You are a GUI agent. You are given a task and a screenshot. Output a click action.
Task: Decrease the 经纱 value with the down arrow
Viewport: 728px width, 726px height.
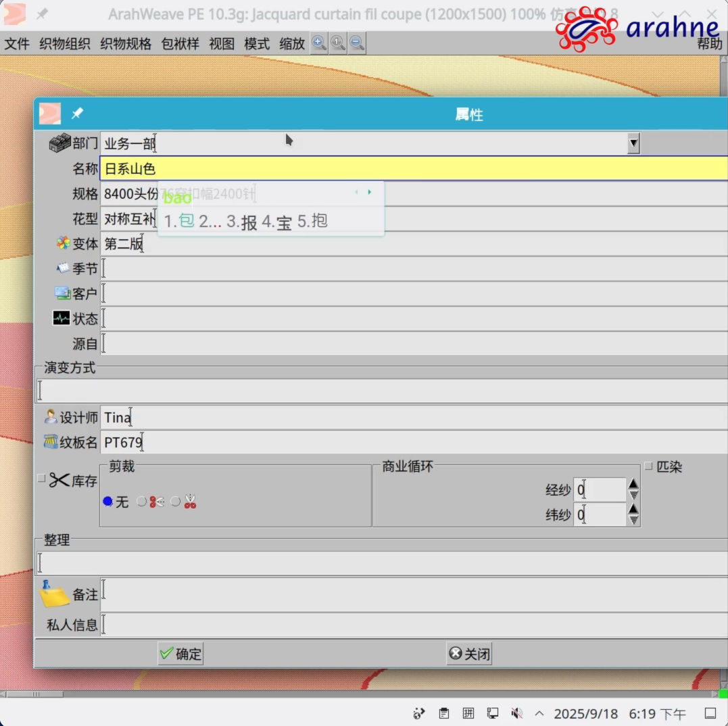click(633, 495)
